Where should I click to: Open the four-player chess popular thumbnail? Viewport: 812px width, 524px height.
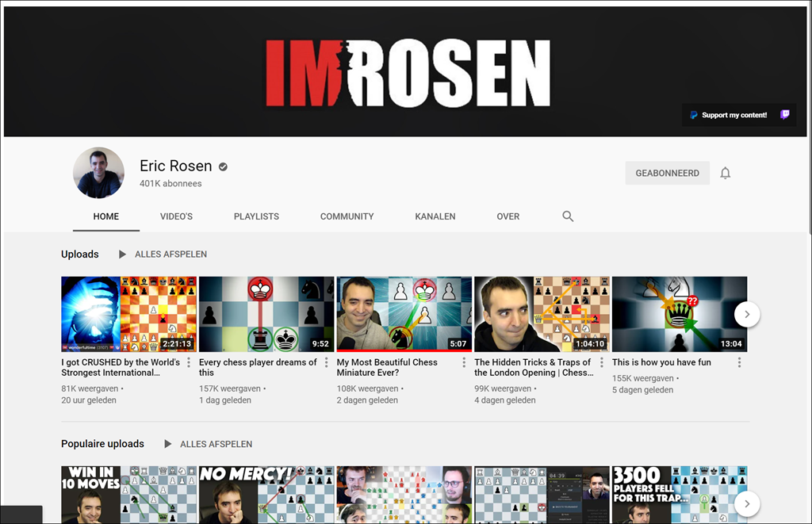404,495
